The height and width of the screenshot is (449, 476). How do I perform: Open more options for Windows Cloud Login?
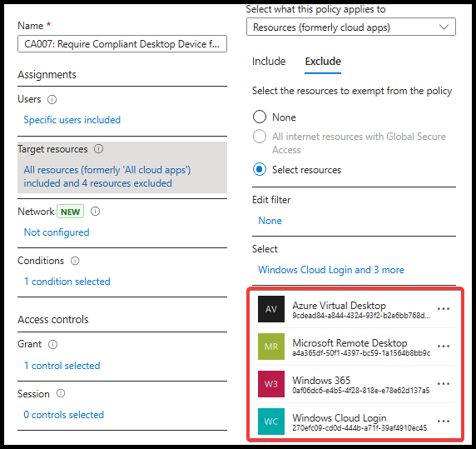(444, 422)
